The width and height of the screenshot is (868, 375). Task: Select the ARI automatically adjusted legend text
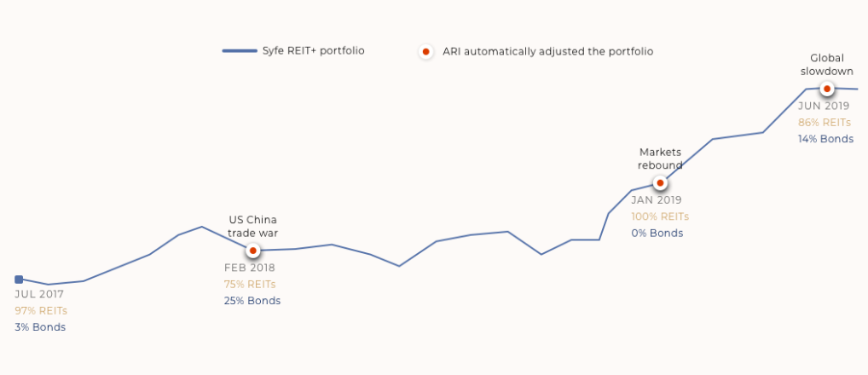coord(548,51)
